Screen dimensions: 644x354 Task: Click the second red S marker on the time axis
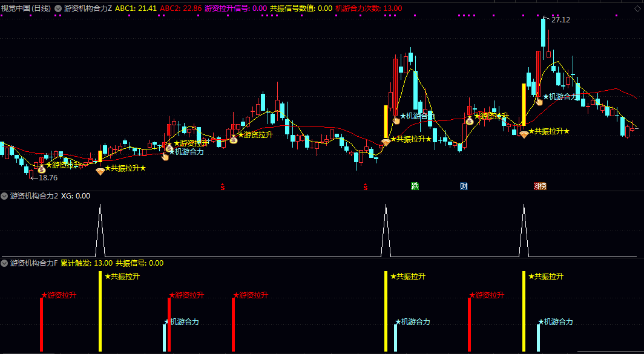coord(365,187)
